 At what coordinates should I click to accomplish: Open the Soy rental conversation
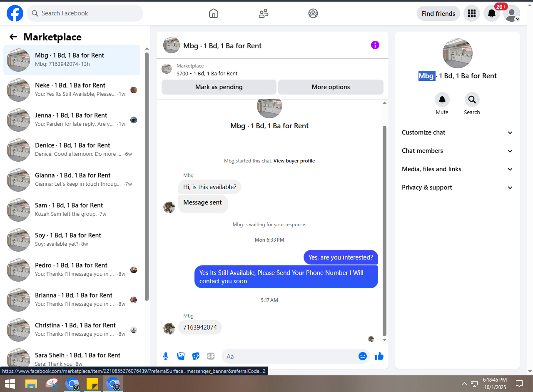tap(72, 240)
